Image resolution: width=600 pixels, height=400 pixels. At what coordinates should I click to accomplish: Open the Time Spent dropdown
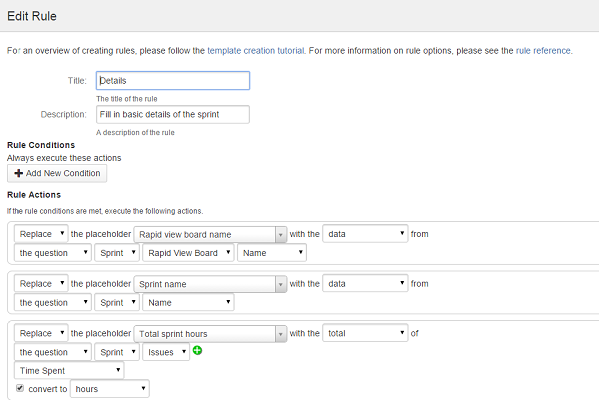pyautogui.click(x=69, y=370)
